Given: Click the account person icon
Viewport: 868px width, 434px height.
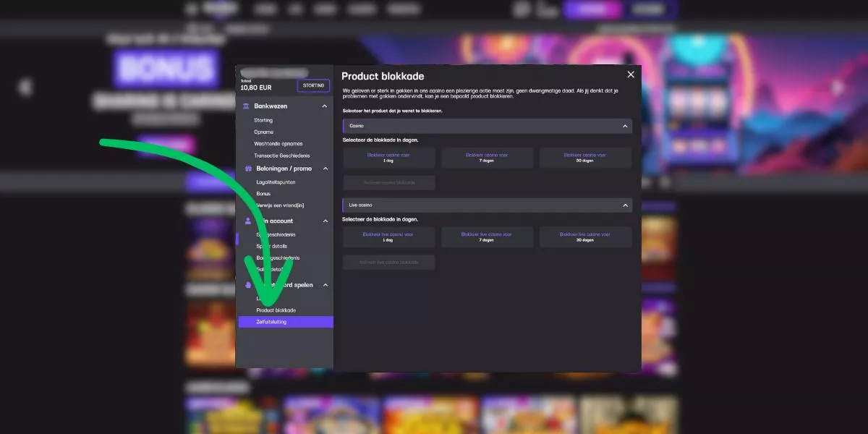Looking at the screenshot, I should [x=248, y=221].
